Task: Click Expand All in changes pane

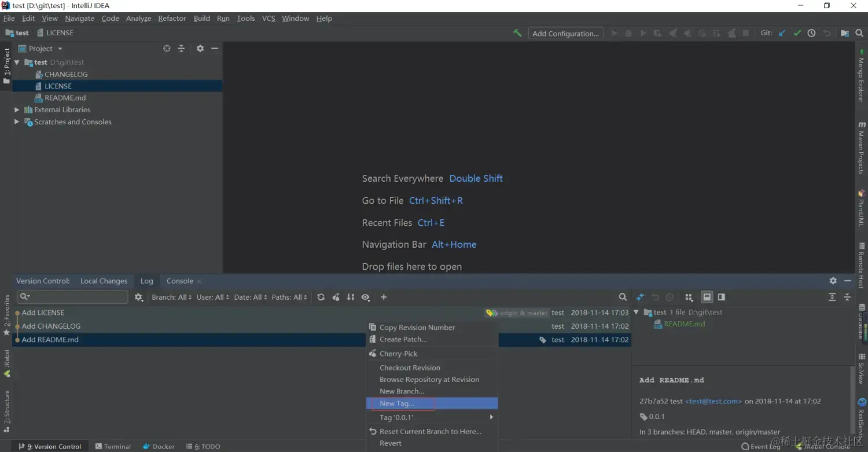Action: 832,297
